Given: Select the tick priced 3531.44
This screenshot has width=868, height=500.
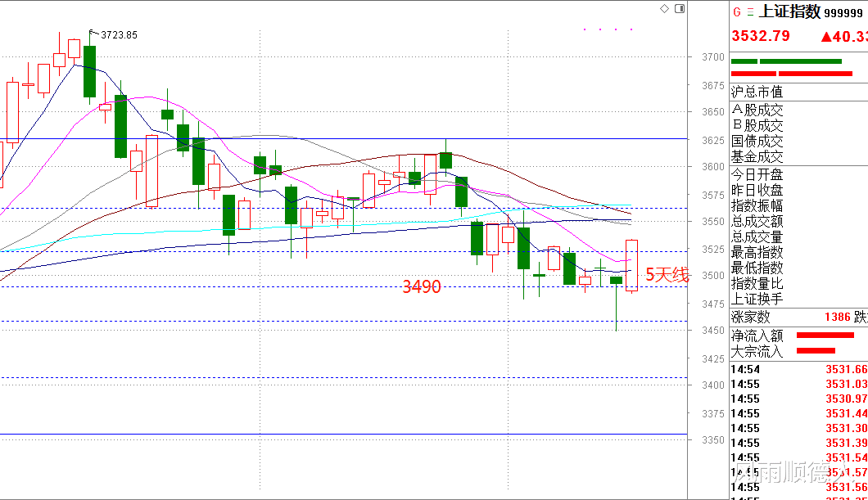Looking at the screenshot, I should pos(798,414).
